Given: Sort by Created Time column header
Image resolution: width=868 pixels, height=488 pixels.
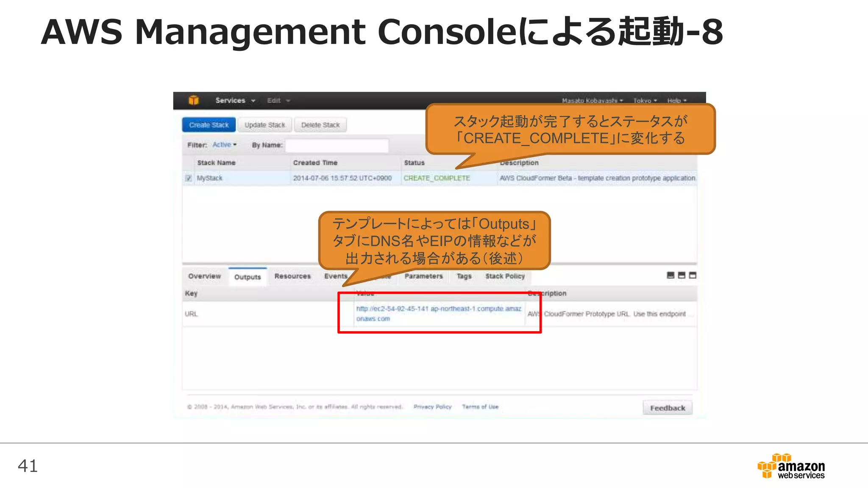Looking at the screenshot, I should click(x=315, y=163).
